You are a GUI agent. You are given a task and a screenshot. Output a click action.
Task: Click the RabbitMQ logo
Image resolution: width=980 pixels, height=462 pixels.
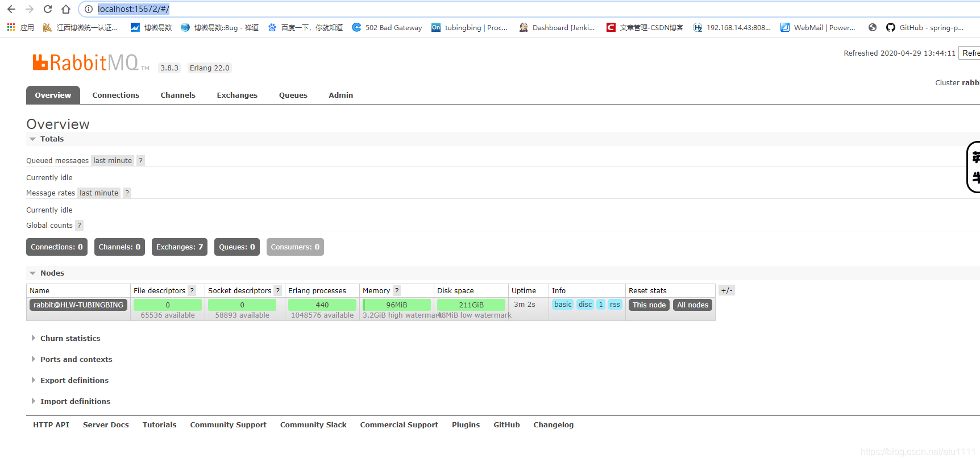pyautogui.click(x=90, y=63)
